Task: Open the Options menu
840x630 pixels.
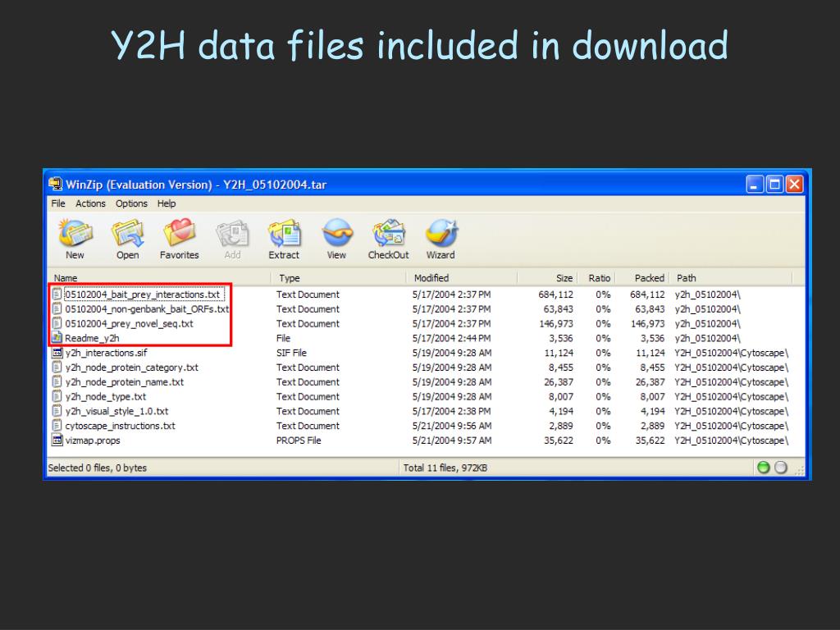Action: 131,203
